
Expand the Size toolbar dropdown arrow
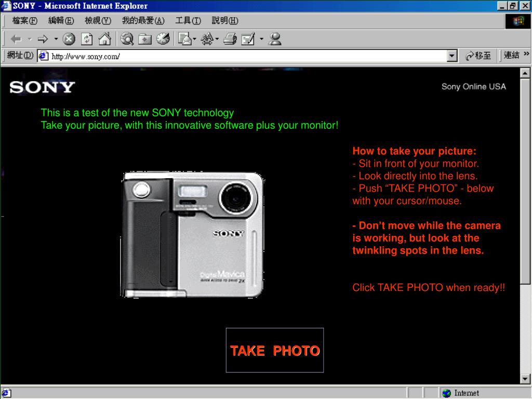[217, 39]
